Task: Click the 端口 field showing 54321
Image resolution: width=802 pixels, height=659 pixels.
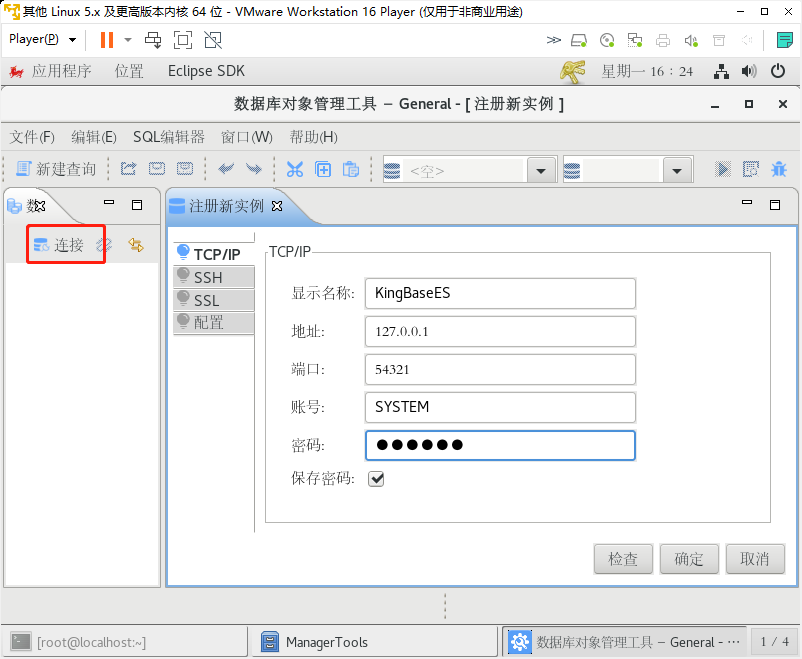Action: coord(500,369)
